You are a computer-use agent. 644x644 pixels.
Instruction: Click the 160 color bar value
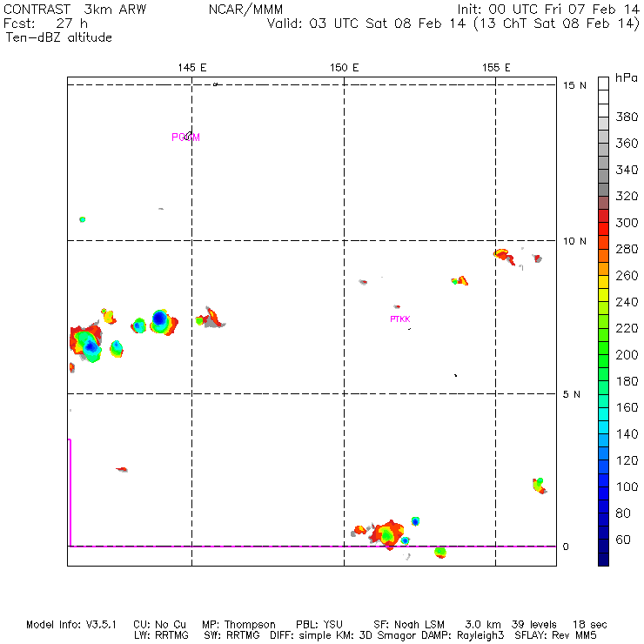(627, 407)
